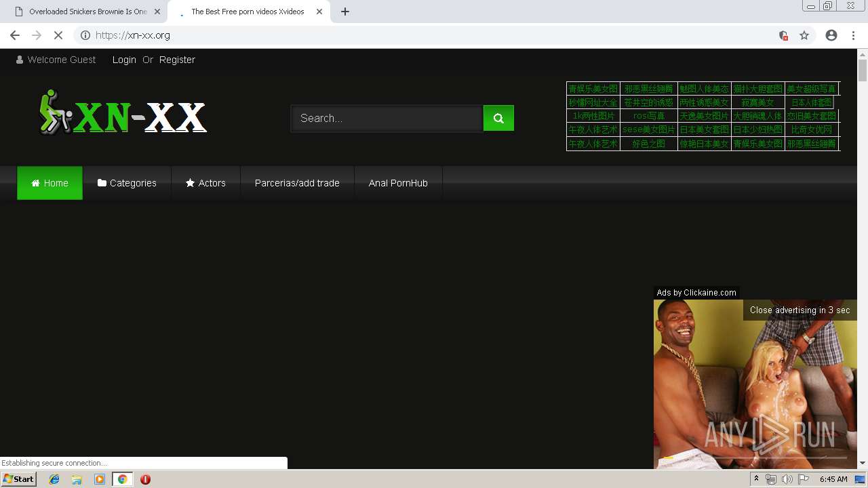Click the browser address bar URL

(x=133, y=35)
